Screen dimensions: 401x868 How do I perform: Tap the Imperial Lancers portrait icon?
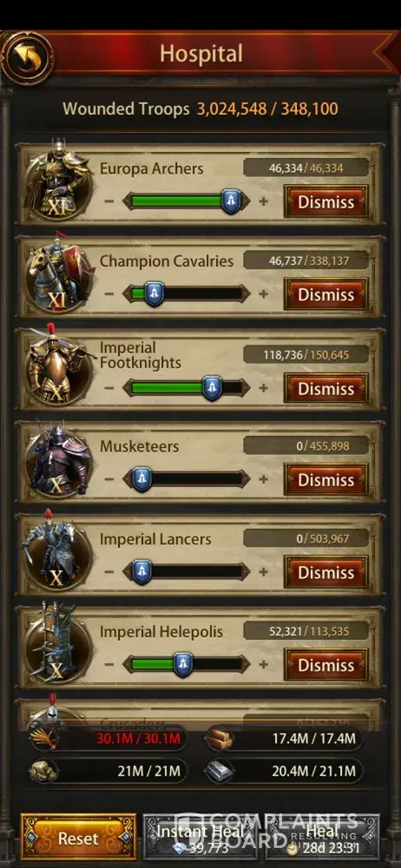57,551
